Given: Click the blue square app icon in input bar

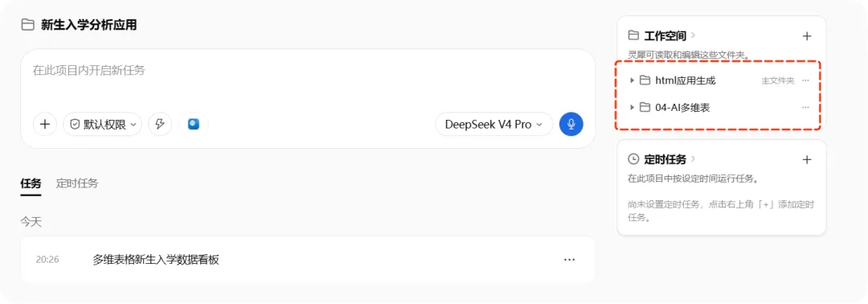Looking at the screenshot, I should (193, 124).
